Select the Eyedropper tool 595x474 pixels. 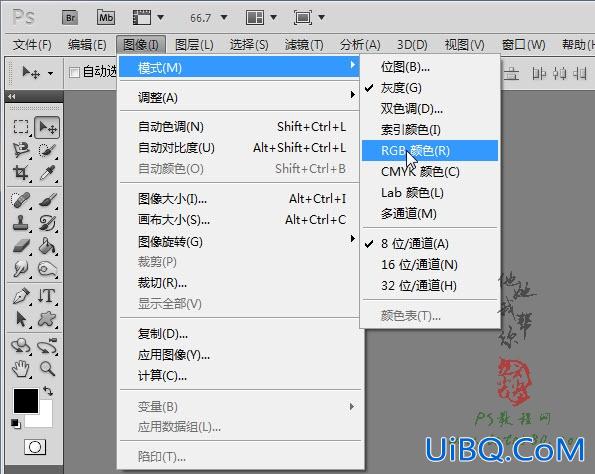point(47,173)
